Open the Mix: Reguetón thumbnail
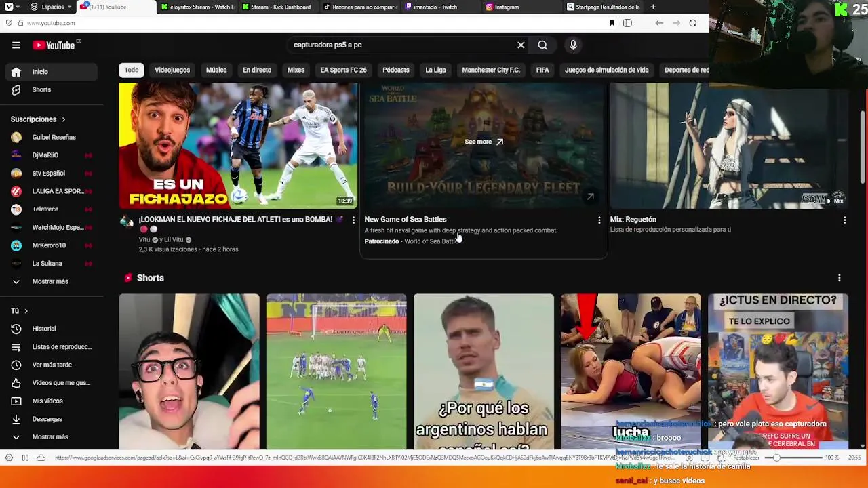 [729, 146]
